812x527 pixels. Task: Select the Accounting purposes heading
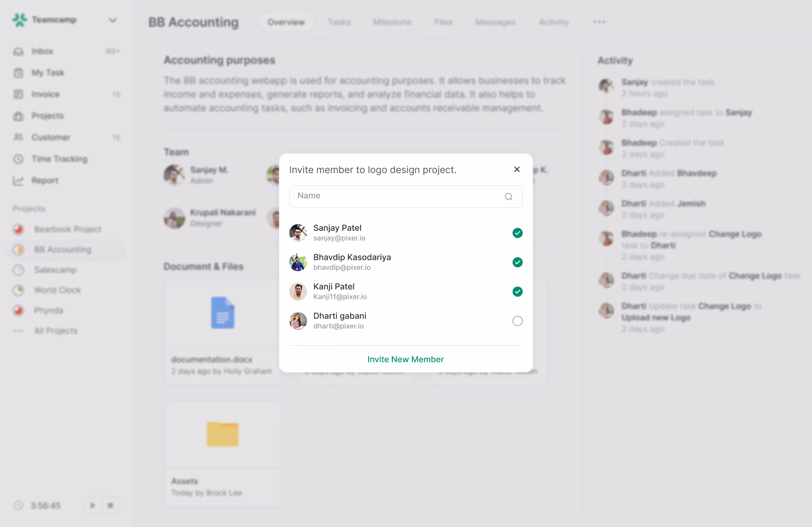coord(219,60)
